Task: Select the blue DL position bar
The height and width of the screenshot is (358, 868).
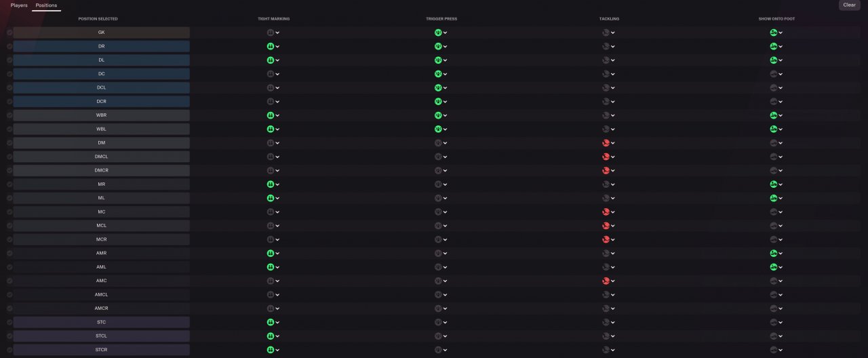Action: tap(101, 60)
